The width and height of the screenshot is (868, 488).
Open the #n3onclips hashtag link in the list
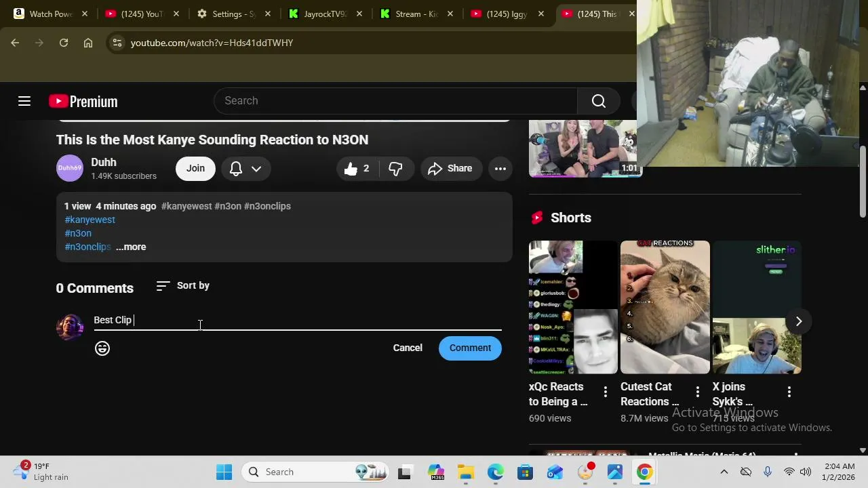pos(87,247)
